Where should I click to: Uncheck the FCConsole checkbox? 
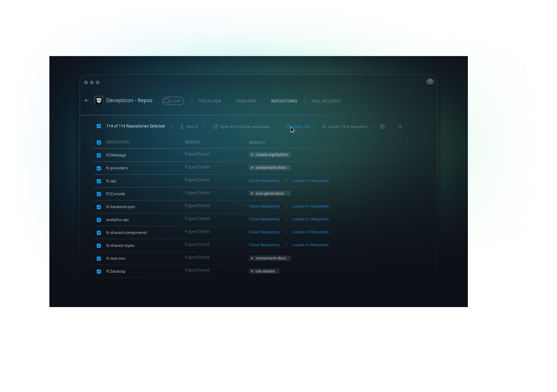click(99, 194)
